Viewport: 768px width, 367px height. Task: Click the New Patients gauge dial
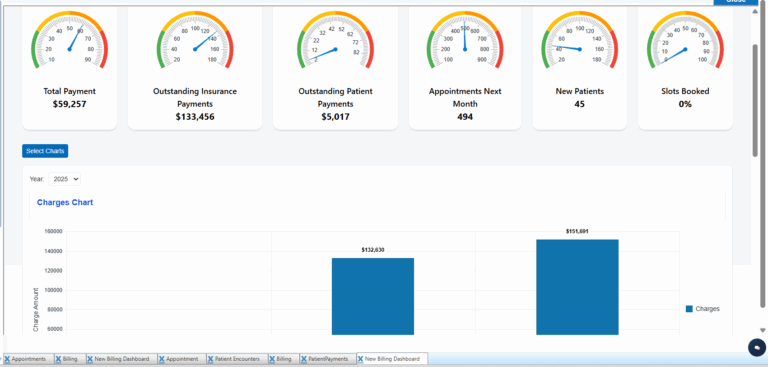click(x=579, y=41)
